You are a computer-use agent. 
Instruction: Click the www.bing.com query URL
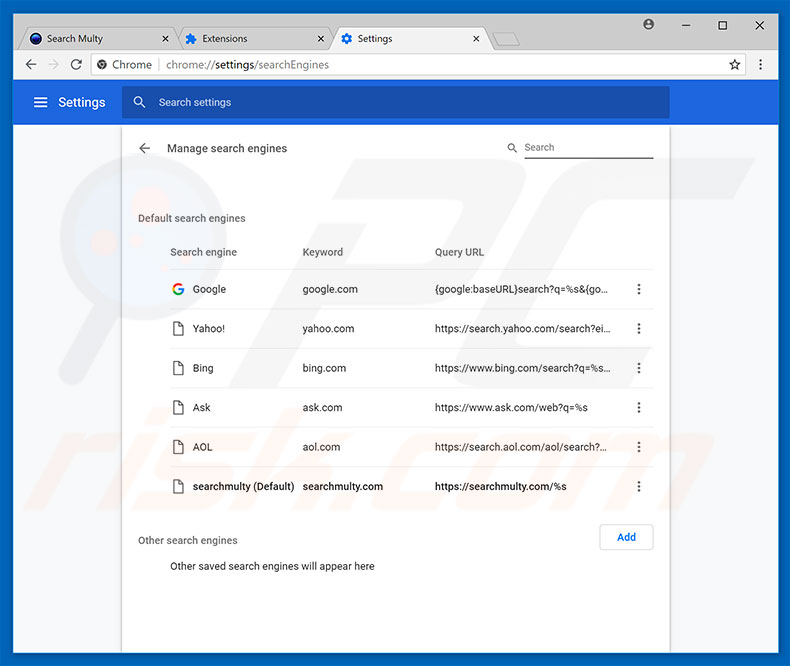(522, 368)
